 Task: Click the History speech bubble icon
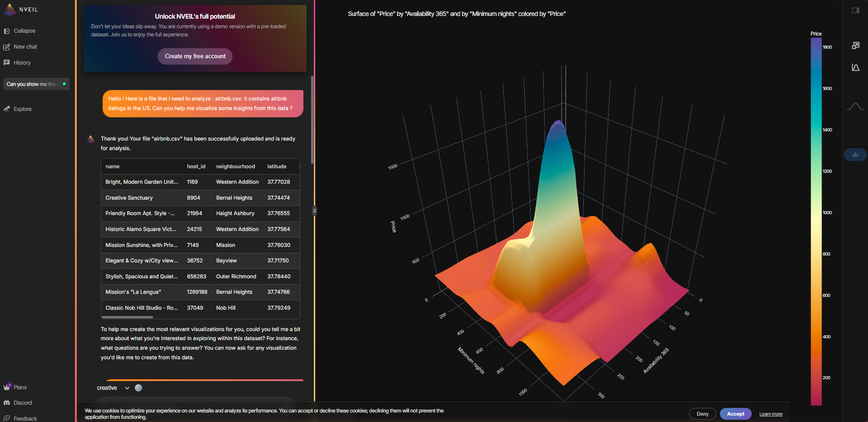pos(7,63)
